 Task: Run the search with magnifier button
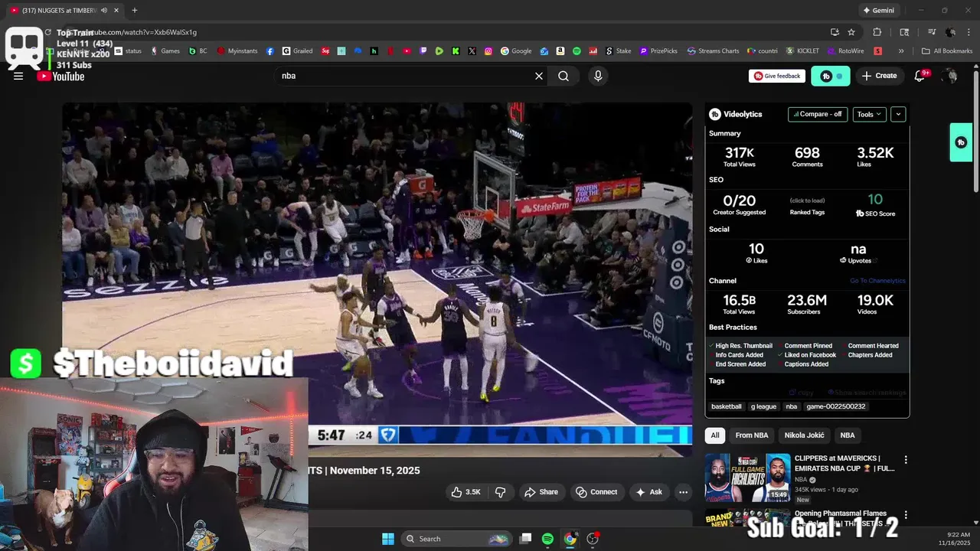point(563,76)
